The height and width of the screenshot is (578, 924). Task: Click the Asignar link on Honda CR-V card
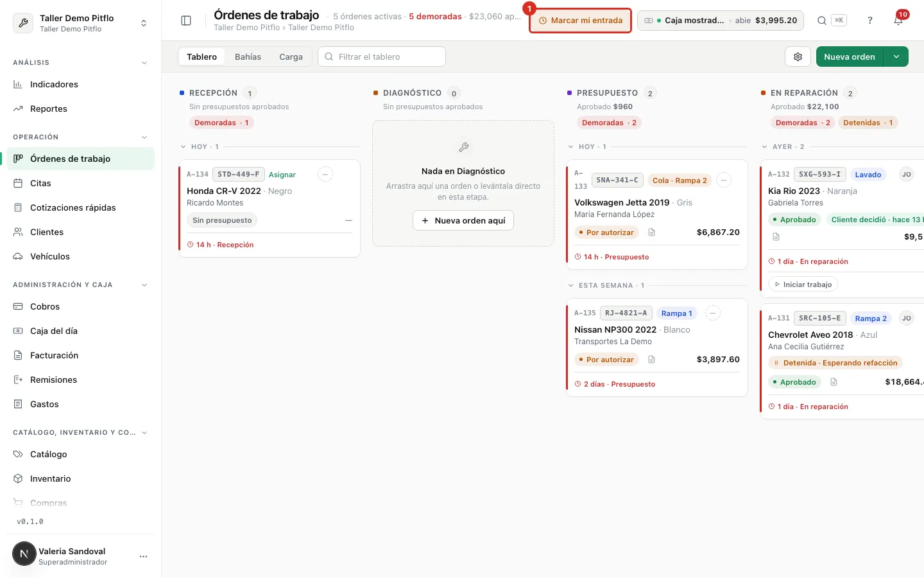pos(282,175)
